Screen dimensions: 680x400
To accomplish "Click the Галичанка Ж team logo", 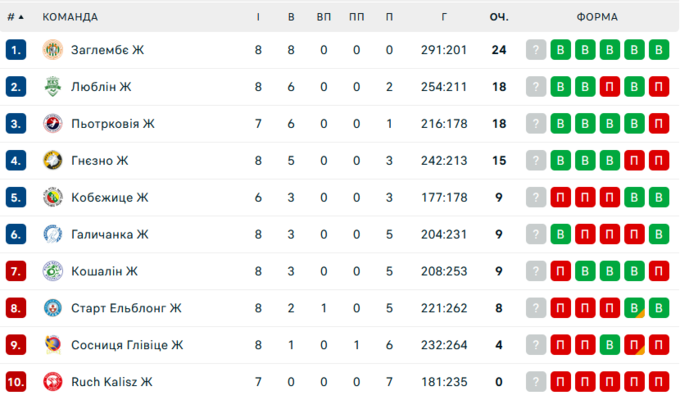I will 53,234.
